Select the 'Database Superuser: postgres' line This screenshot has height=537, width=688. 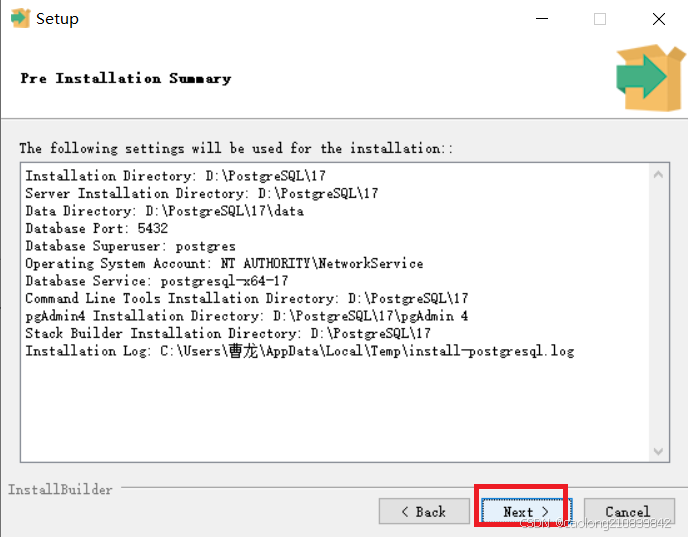[x=130, y=246]
